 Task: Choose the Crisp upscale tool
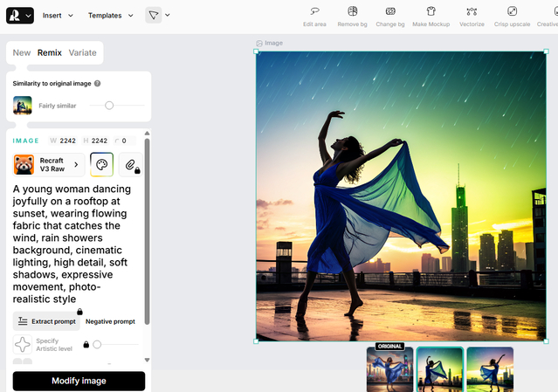(512, 12)
